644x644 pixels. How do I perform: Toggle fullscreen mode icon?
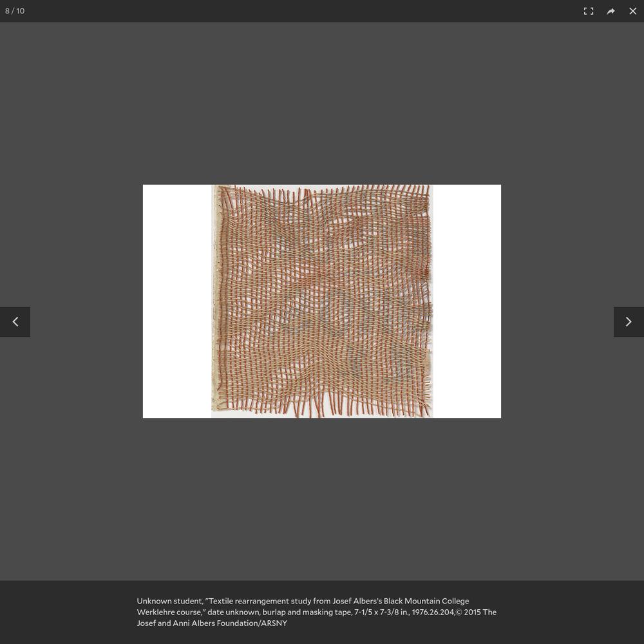click(589, 11)
